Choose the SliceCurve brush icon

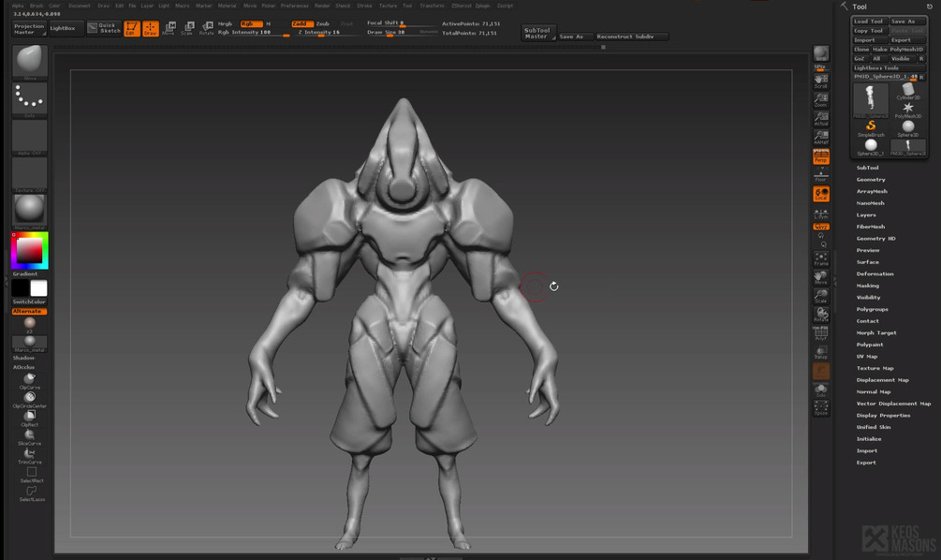(x=29, y=437)
